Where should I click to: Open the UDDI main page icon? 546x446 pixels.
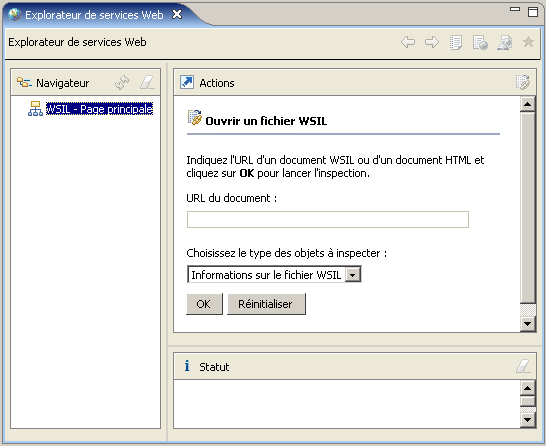pos(456,43)
